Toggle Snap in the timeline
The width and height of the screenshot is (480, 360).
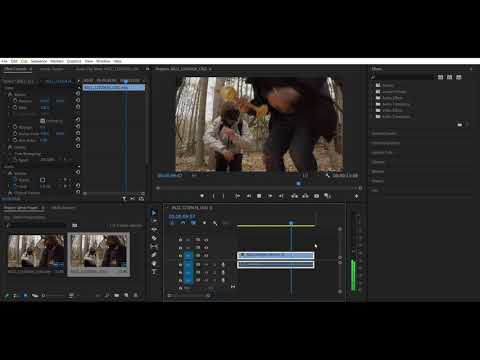tap(183, 223)
